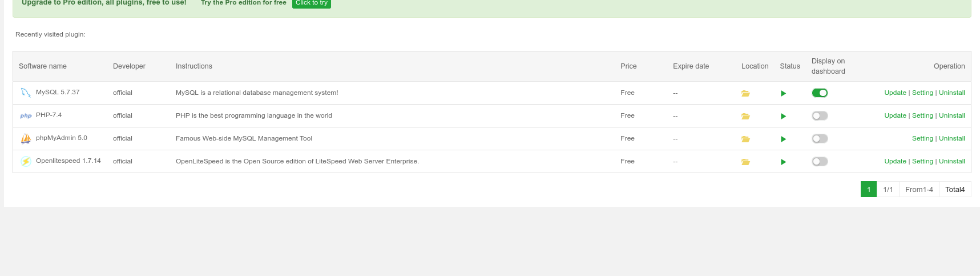
Task: Open the PHP-7.4 Setting link
Action: tap(922, 115)
